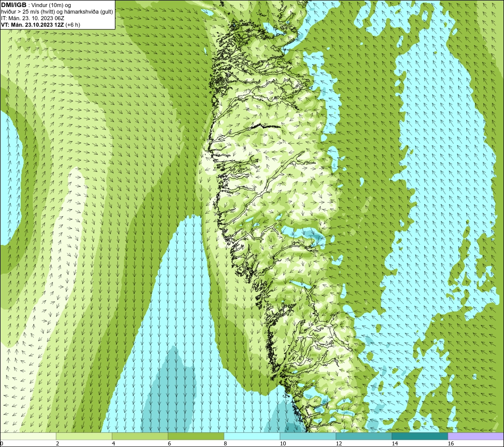The height and width of the screenshot is (447, 504).
Task: Select the 14–16 m/s deep teal swatch
Action: 420,436
